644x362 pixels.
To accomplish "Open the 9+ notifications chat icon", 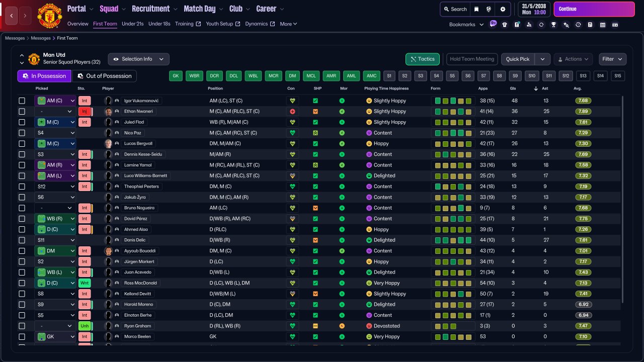I will tap(493, 24).
